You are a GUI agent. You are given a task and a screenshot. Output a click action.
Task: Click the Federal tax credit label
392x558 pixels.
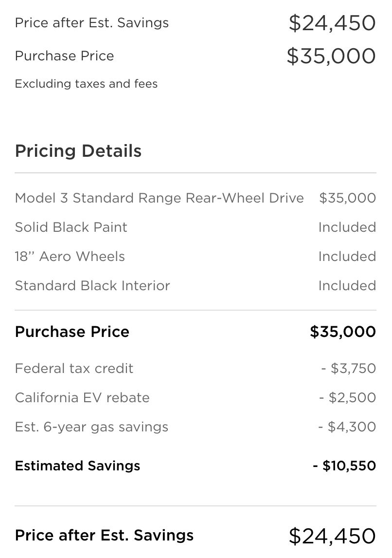(74, 368)
